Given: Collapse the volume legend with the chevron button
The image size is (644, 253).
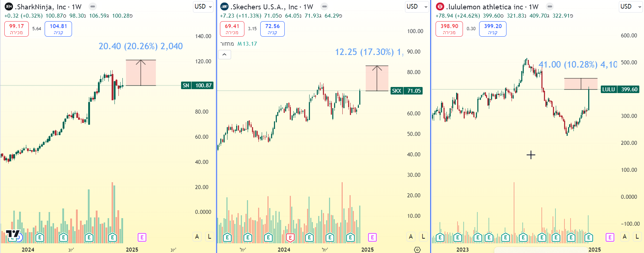Looking at the screenshot, I should click(224, 54).
